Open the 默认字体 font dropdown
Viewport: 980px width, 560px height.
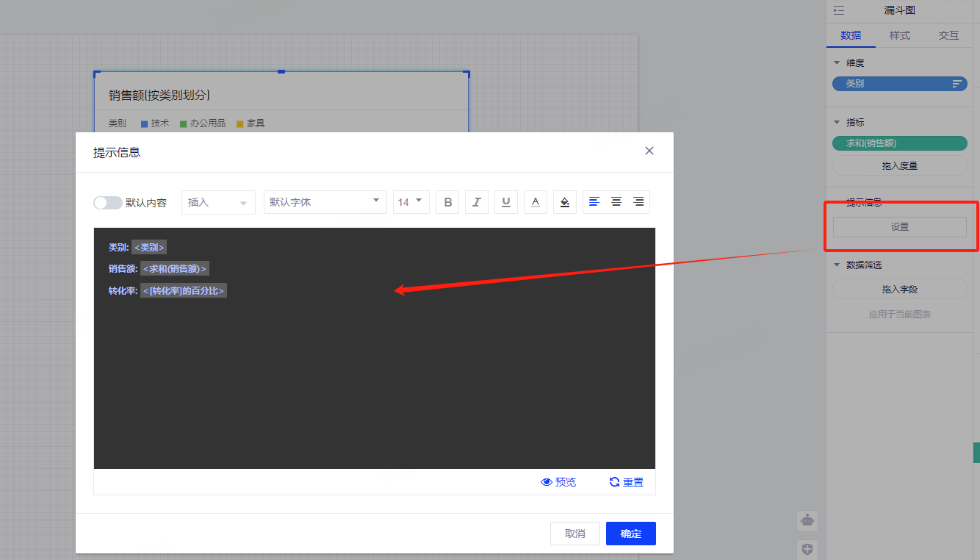tap(325, 202)
